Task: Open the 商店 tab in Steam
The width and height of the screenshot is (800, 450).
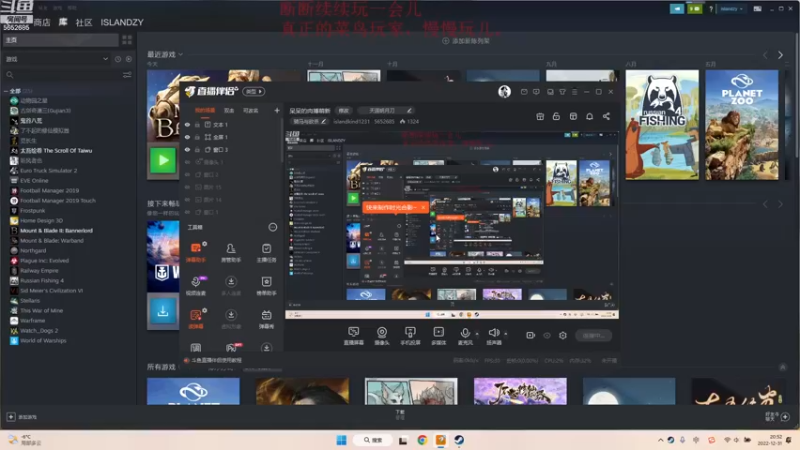Action: (42, 22)
